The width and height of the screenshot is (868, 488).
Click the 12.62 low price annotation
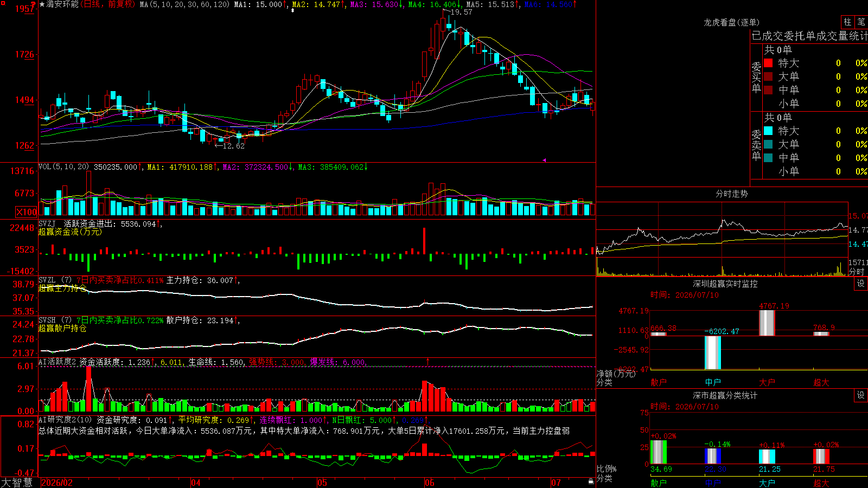[x=234, y=146]
